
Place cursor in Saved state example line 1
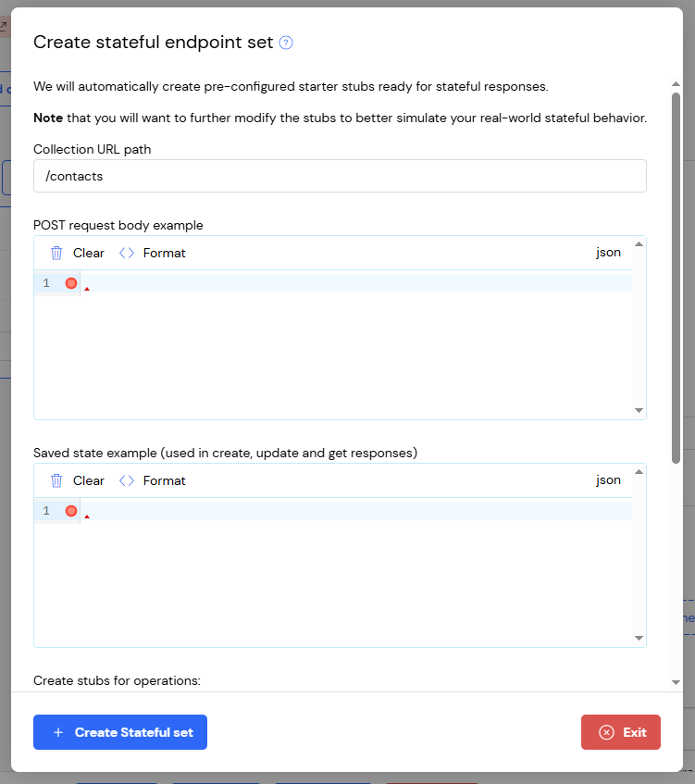pos(355,511)
